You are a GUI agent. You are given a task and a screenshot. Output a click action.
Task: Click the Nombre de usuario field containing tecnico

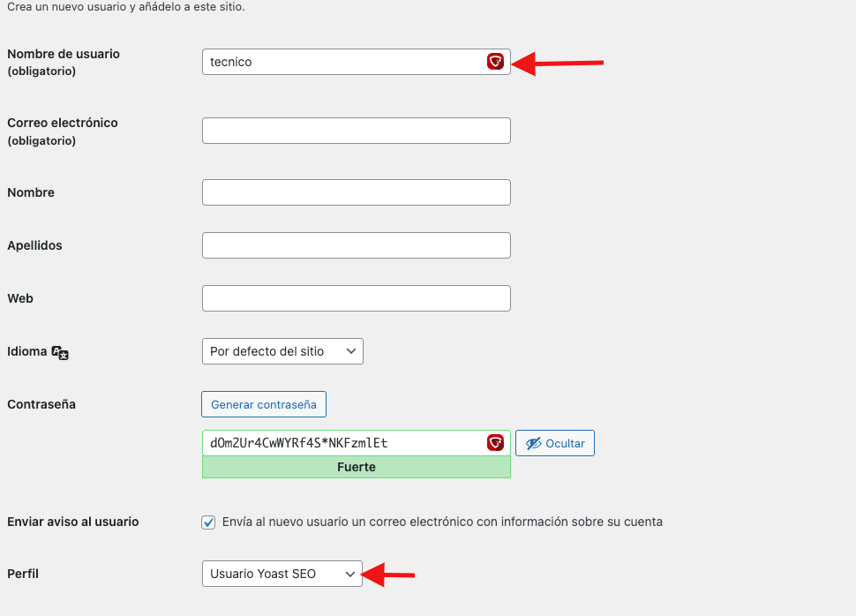point(356,62)
